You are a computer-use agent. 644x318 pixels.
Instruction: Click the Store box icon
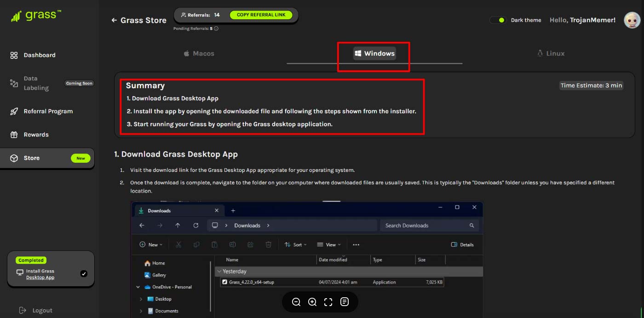[14, 158]
